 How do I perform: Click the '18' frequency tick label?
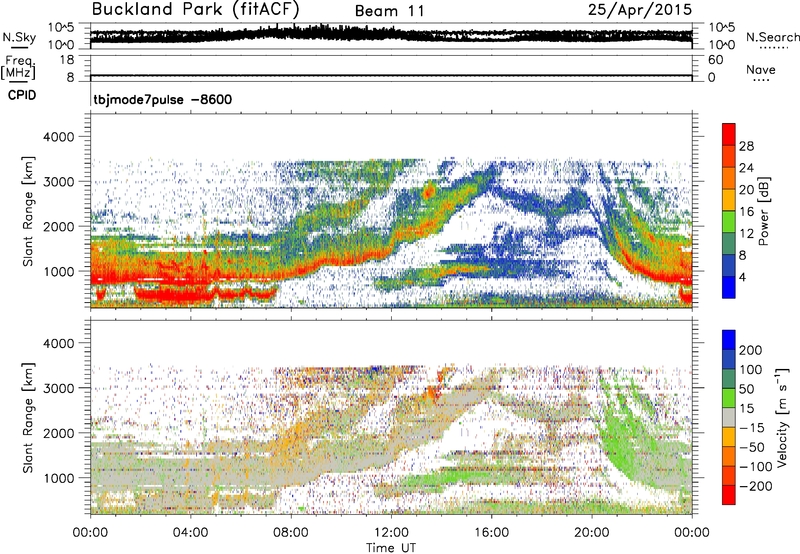click(x=67, y=60)
